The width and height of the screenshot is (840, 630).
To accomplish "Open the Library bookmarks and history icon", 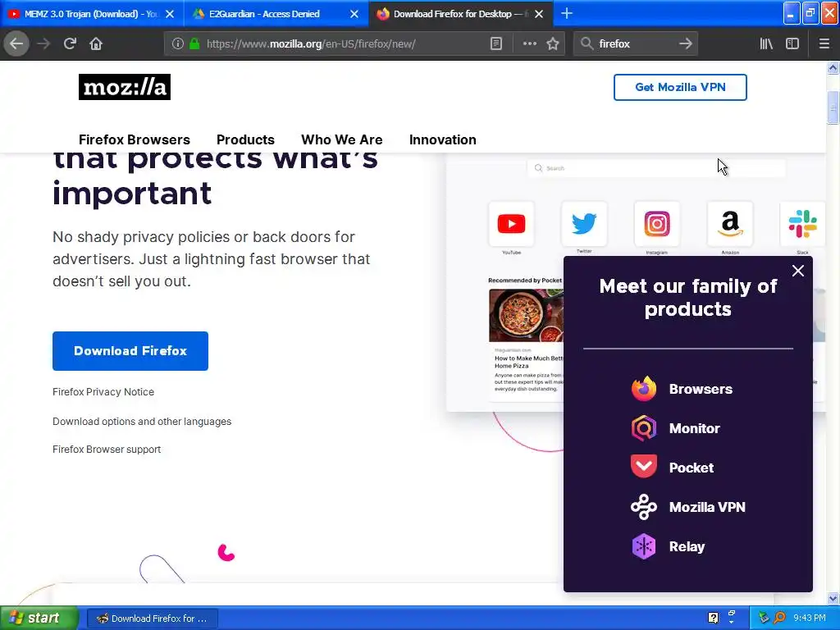I will (x=766, y=44).
